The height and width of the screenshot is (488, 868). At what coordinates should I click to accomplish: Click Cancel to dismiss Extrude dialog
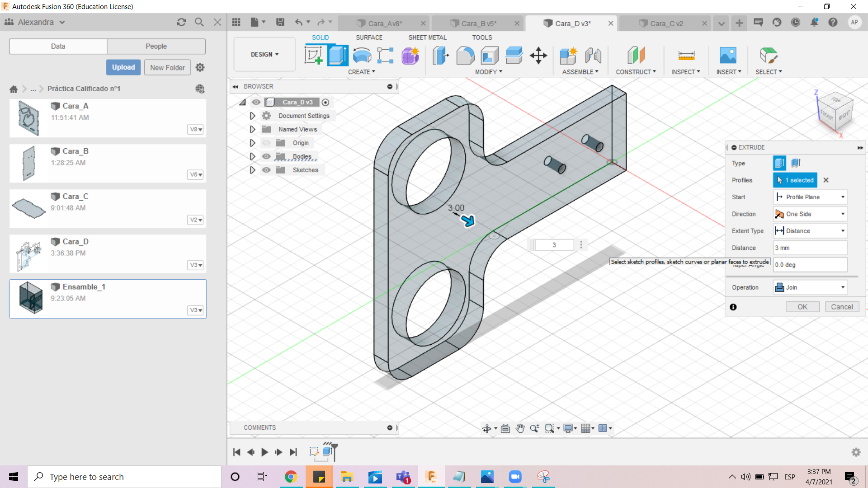pos(842,306)
